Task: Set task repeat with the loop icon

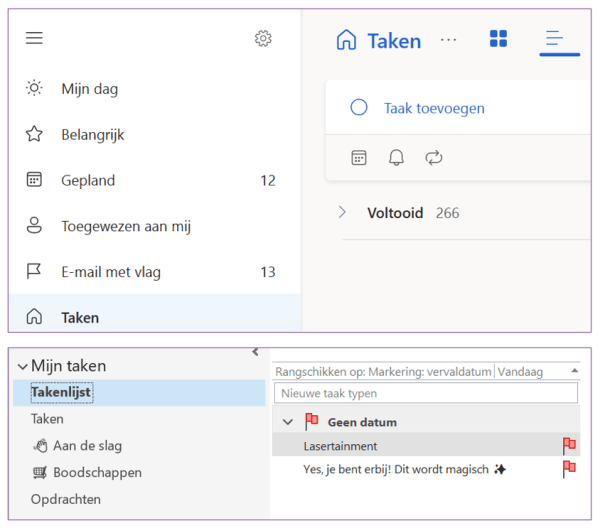Action: click(434, 158)
